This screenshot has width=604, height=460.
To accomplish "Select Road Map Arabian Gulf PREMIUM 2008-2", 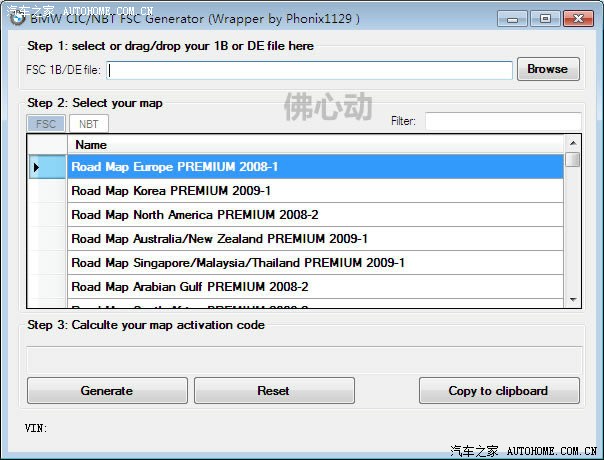I will [315, 287].
